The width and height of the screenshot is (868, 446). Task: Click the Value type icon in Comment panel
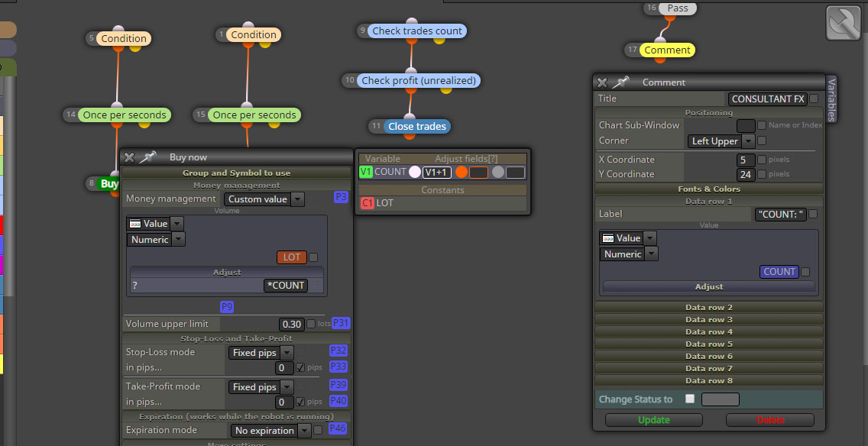[x=608, y=238]
